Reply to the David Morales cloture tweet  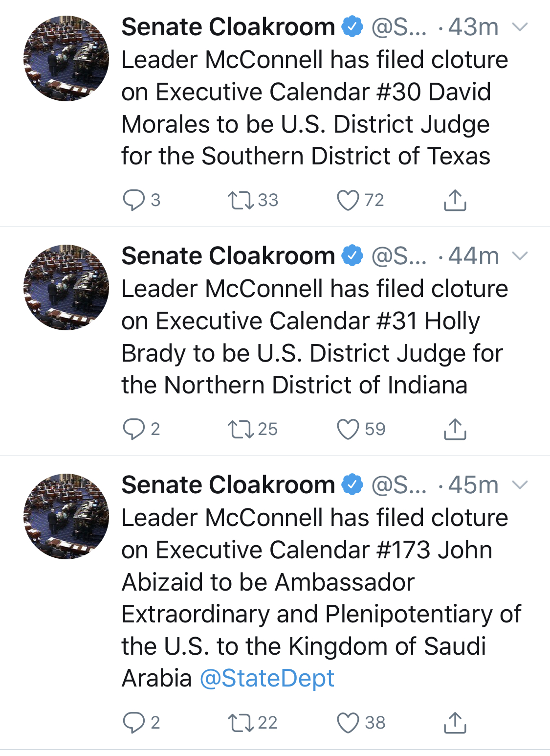[133, 200]
